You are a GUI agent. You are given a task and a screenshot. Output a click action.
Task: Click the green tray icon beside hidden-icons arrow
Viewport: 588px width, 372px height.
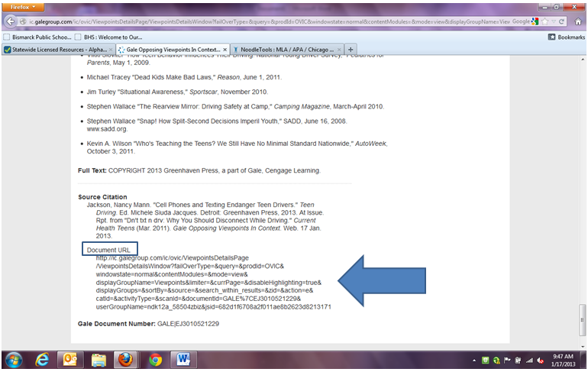coord(485,361)
